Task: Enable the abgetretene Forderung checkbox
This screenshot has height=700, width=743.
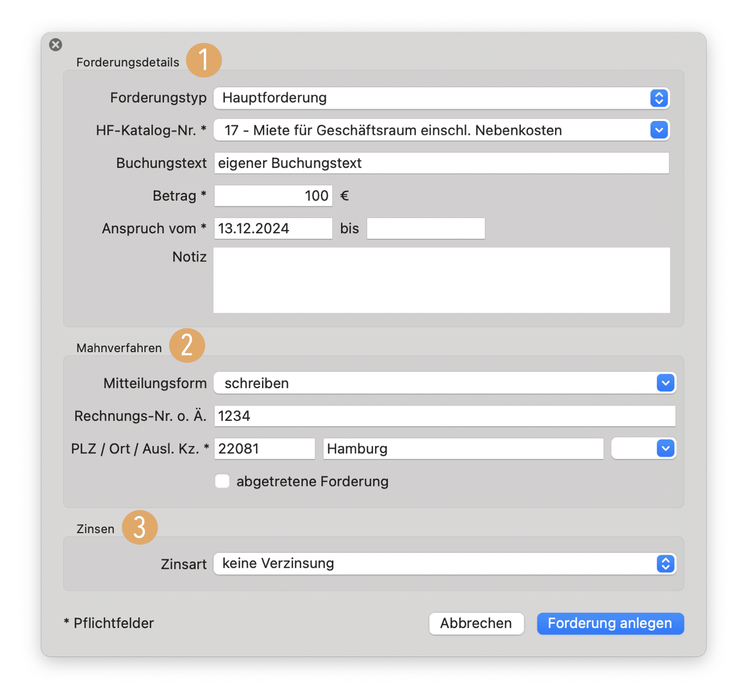Action: point(222,481)
